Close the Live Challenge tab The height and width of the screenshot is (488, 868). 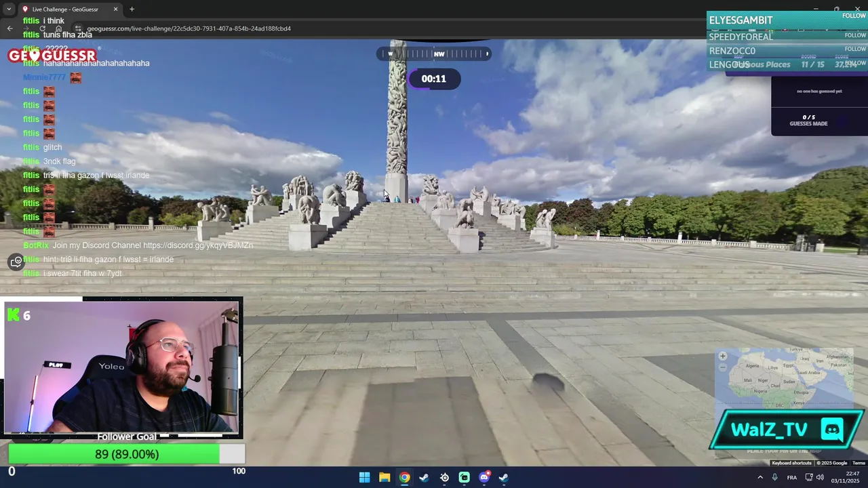(x=115, y=9)
